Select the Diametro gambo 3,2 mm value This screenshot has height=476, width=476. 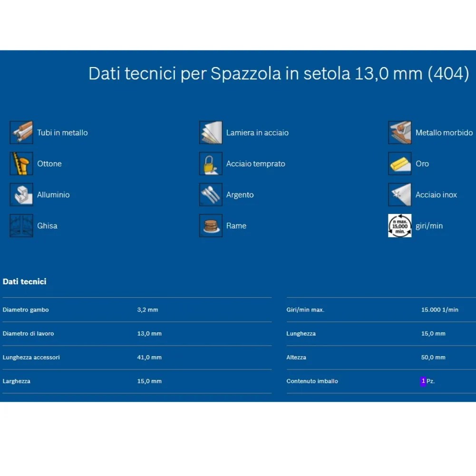[x=147, y=310]
